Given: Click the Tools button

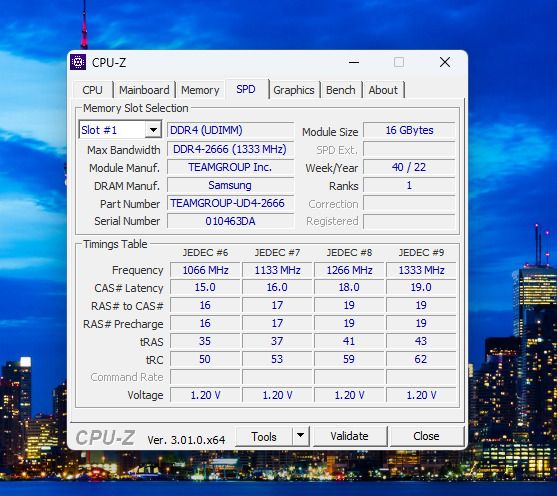Looking at the screenshot, I should pos(264,436).
